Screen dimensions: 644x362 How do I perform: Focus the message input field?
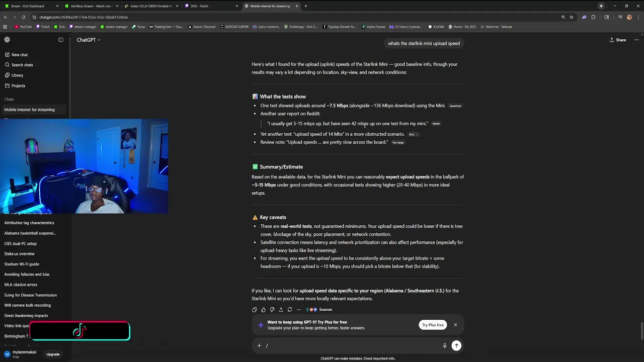tap(352, 345)
